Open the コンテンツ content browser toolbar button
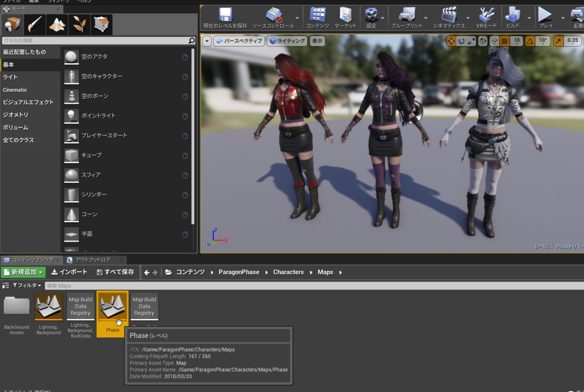Image resolution: width=584 pixels, height=392 pixels. (317, 18)
